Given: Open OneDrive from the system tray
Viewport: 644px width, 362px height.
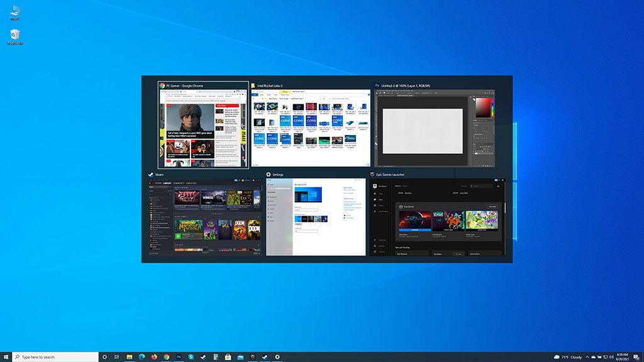Looking at the screenshot, I should click(593, 356).
